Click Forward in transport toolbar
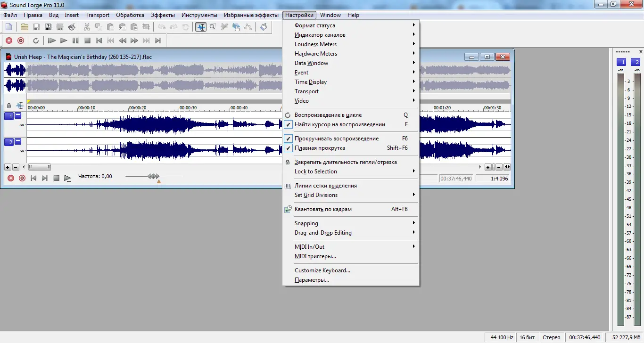644x343 pixels. click(x=134, y=41)
